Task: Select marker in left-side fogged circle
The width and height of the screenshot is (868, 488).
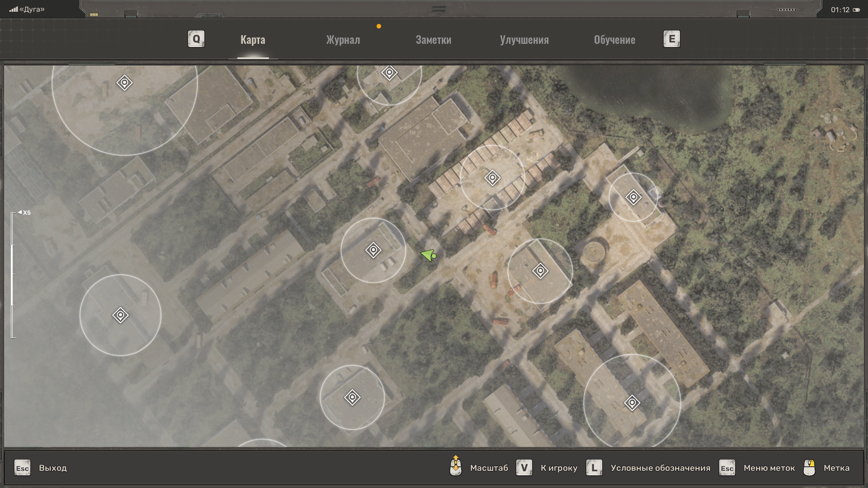Action: tap(120, 315)
